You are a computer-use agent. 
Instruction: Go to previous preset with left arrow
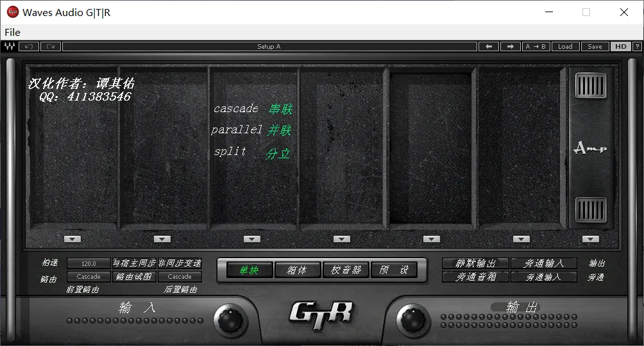tap(489, 46)
